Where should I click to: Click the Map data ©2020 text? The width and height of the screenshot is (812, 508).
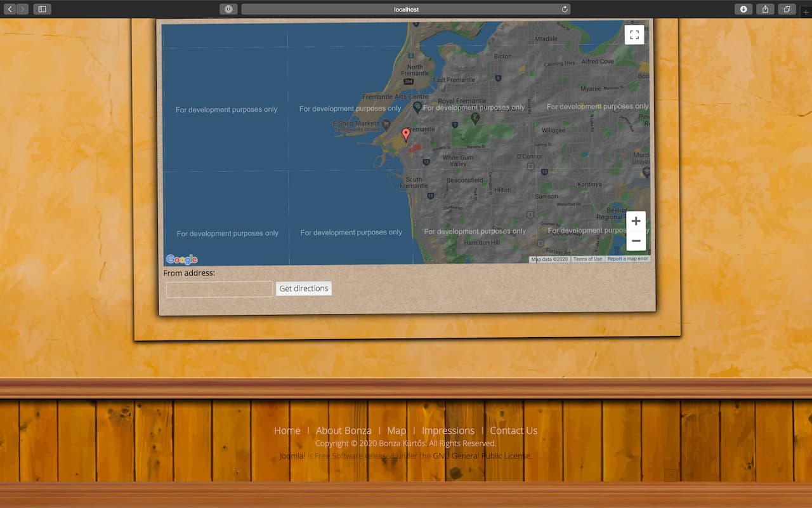tap(549, 259)
